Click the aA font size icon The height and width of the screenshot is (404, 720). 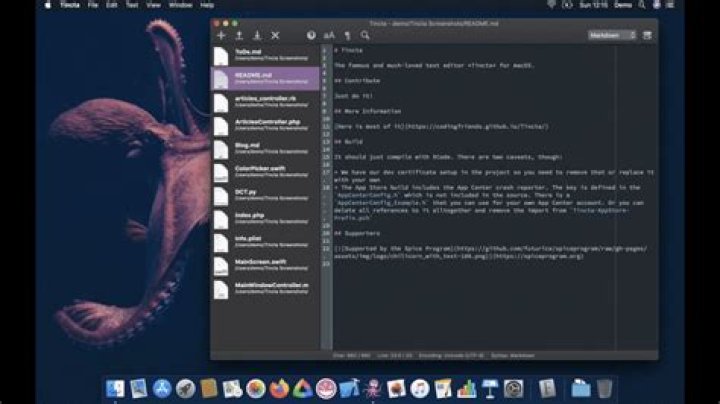(329, 35)
